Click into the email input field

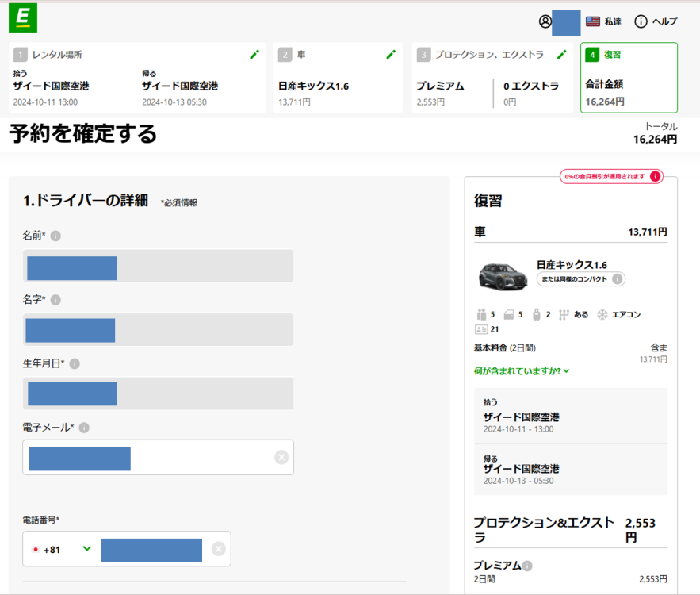point(198,458)
